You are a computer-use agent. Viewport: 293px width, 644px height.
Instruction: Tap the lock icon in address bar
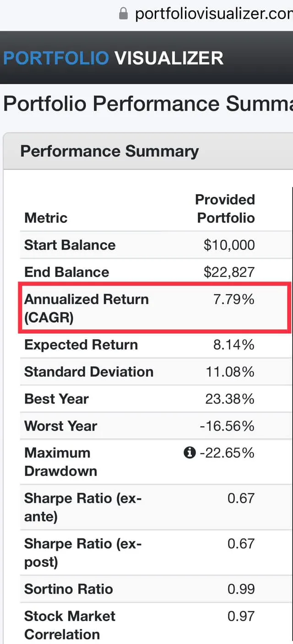click(x=123, y=14)
